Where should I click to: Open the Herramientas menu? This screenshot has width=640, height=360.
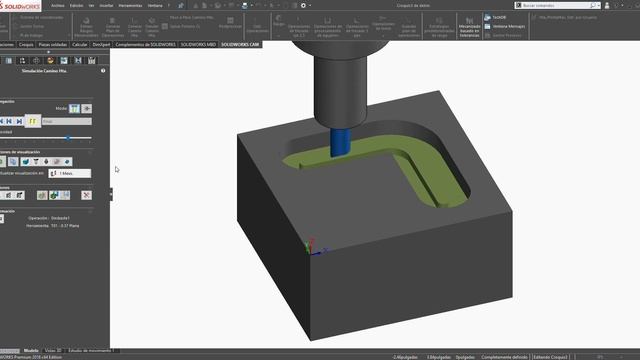[130, 6]
